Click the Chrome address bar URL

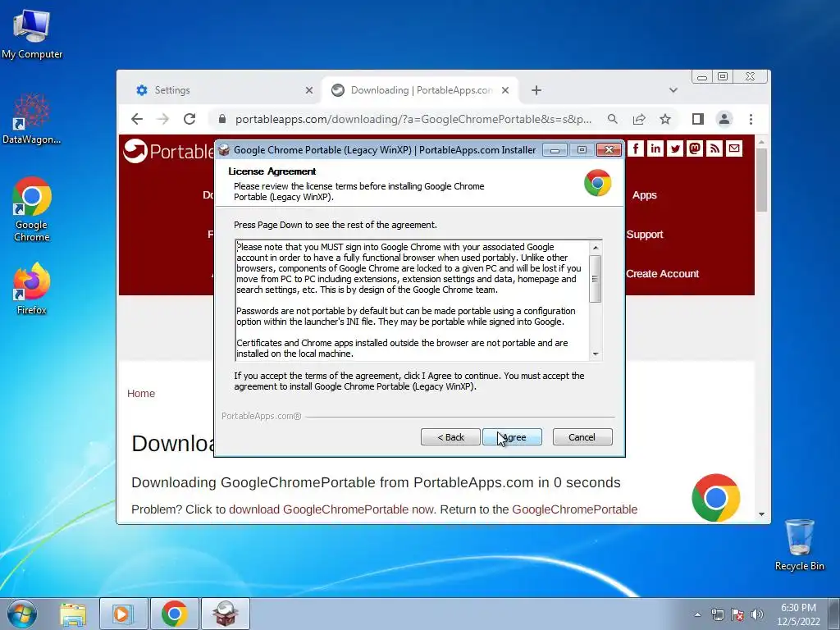point(413,119)
